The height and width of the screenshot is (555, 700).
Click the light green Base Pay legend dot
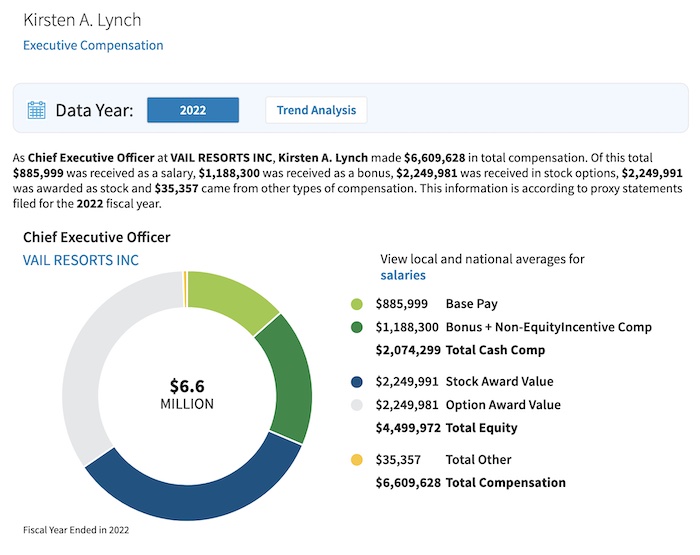point(357,304)
